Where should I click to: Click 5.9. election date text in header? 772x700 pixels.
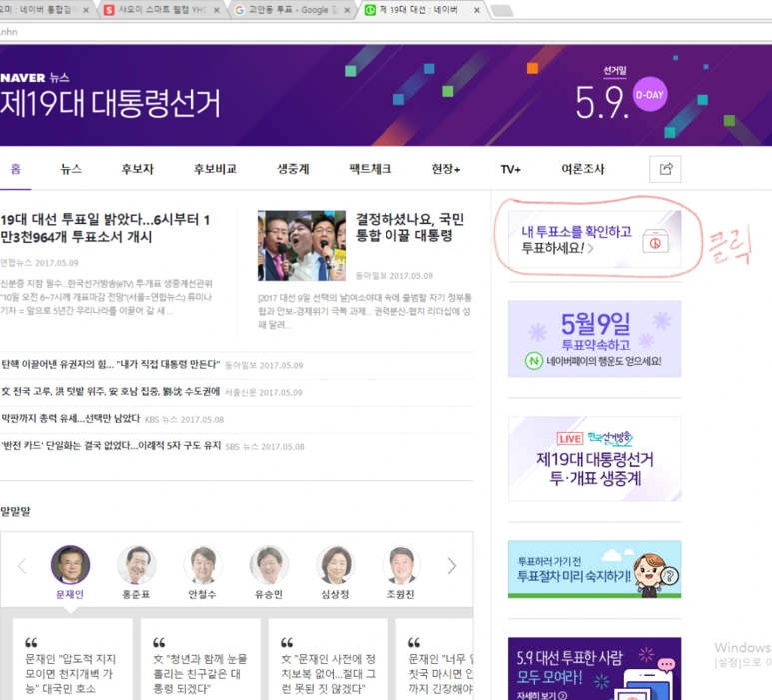point(601,103)
